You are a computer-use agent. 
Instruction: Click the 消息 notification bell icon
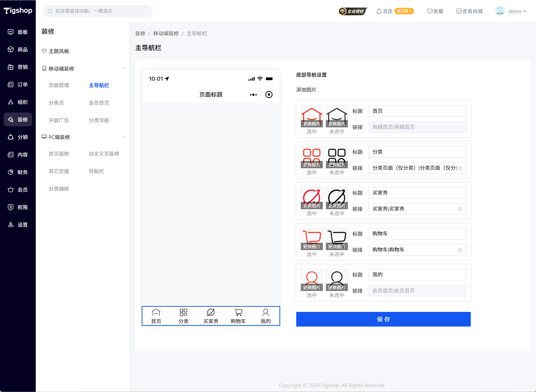379,11
